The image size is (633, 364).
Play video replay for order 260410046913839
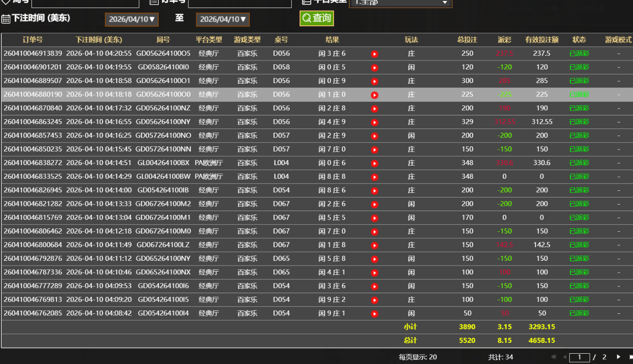tap(374, 54)
